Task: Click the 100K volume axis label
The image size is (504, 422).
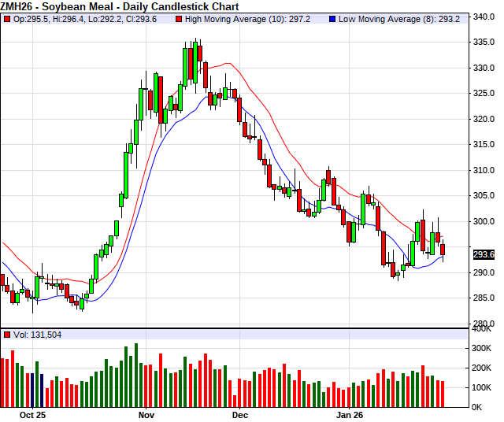Action: pyautogui.click(x=483, y=387)
